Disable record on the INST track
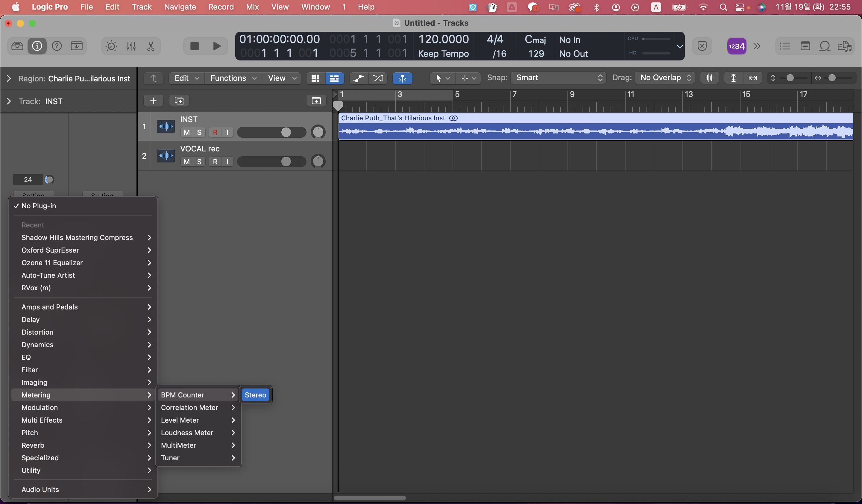This screenshot has width=862, height=504. coord(215,132)
